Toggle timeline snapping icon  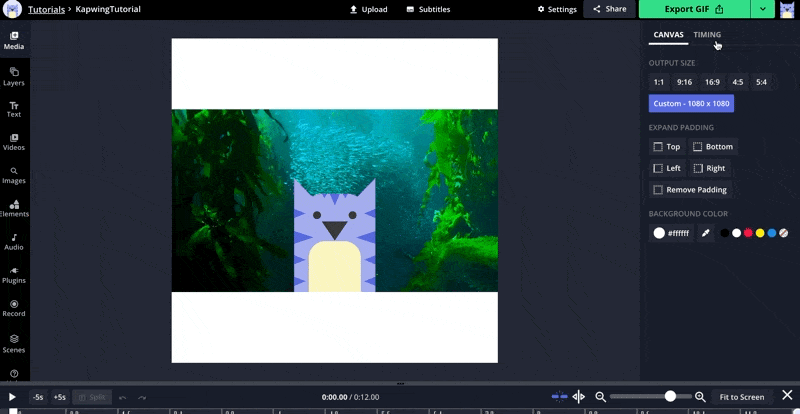(x=560, y=397)
